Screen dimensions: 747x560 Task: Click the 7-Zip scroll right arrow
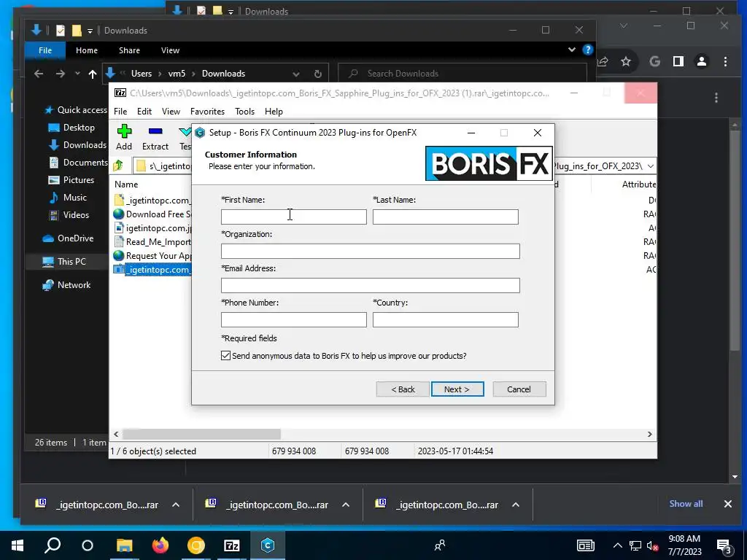pyautogui.click(x=649, y=435)
